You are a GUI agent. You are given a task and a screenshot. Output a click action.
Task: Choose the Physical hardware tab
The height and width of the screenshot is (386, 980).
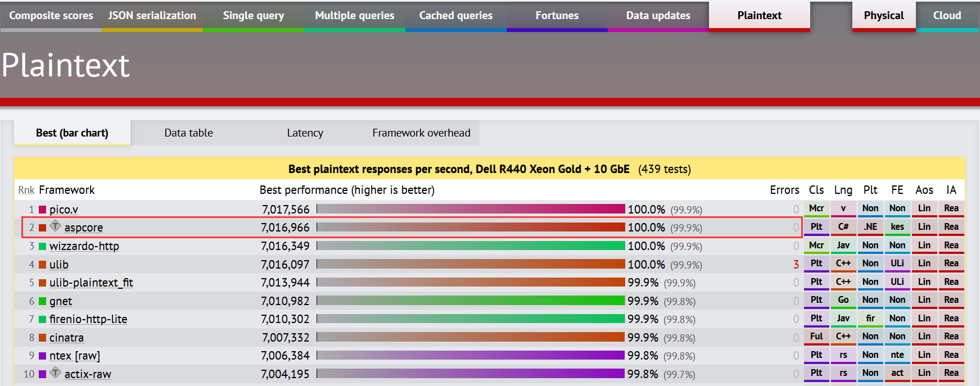(884, 15)
